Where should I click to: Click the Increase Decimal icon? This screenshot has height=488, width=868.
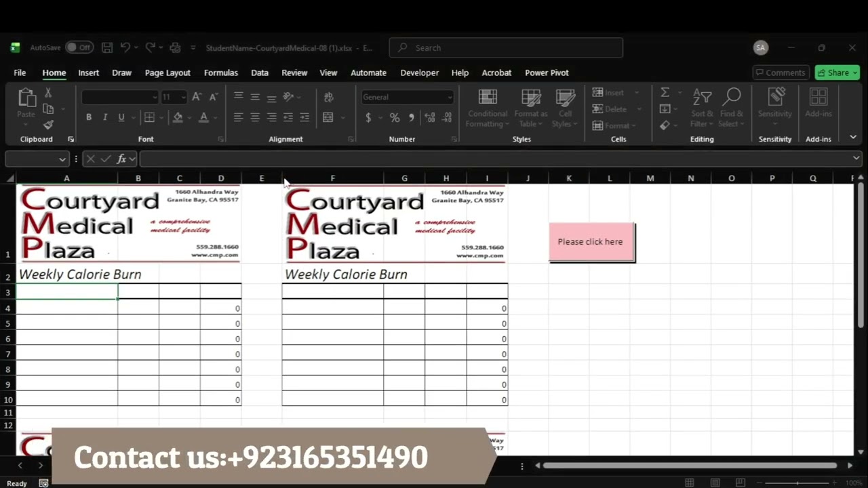click(430, 117)
